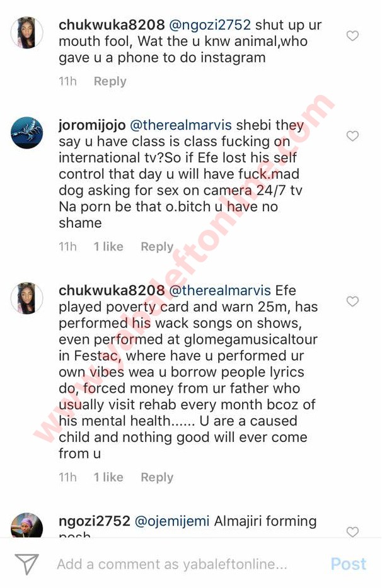
Task: Open chukwuka8208's avatar beside Efe comment
Action: pos(26,298)
